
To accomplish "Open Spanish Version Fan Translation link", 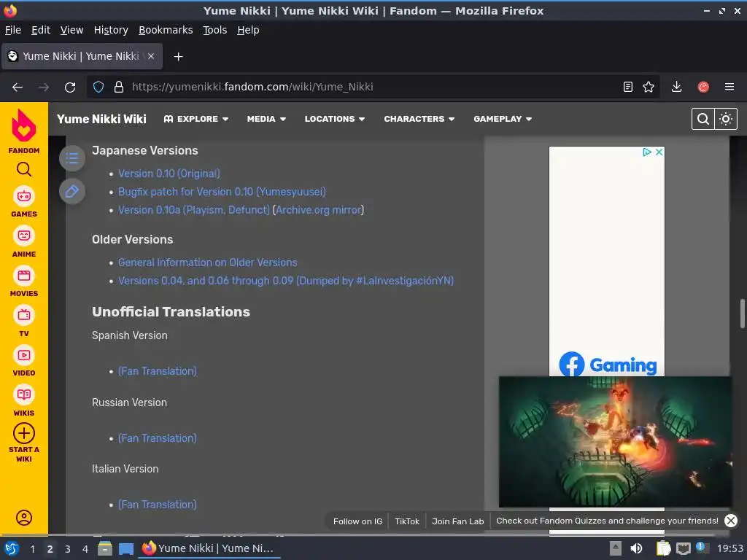I will pos(158,371).
